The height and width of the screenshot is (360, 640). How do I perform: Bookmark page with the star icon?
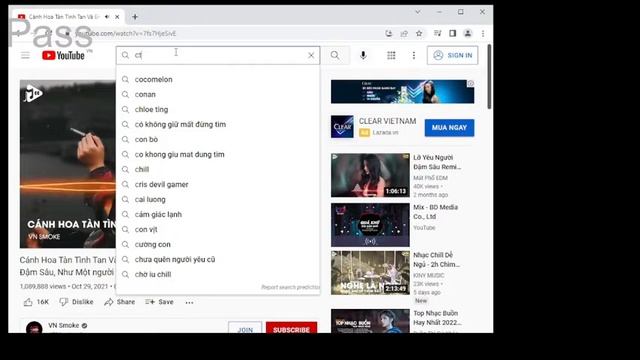(x=419, y=33)
